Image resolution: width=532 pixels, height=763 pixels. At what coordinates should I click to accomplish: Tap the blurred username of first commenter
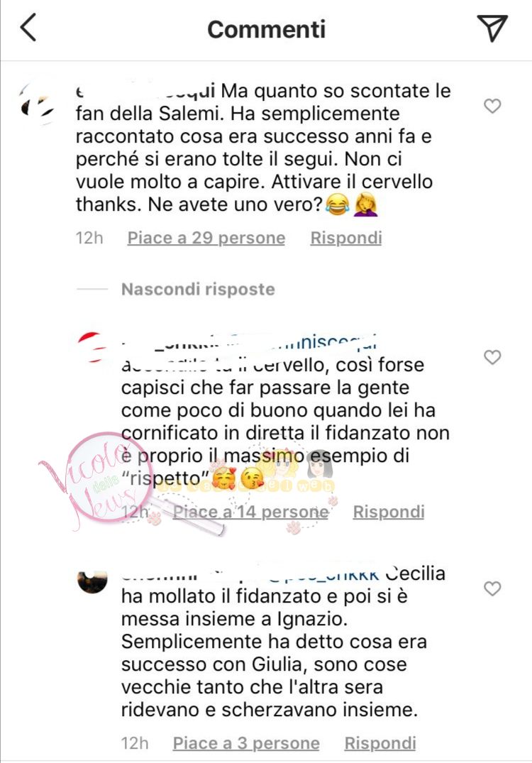[x=146, y=91]
